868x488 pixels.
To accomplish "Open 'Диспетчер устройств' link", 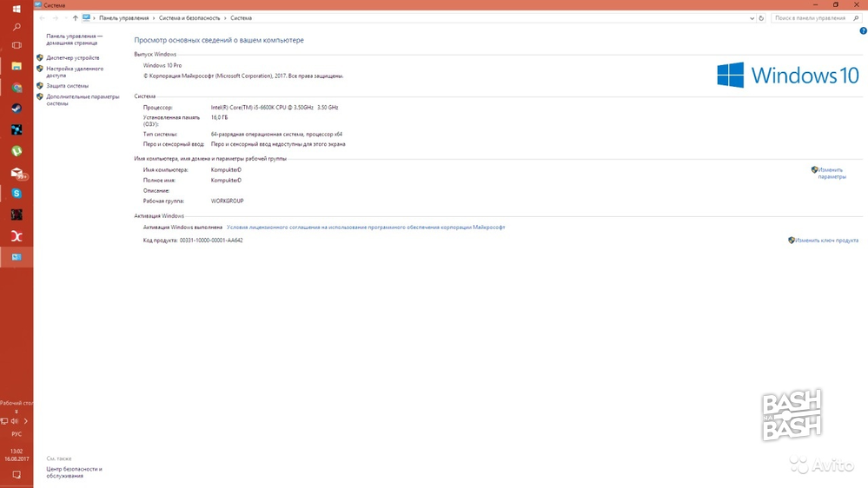I will pyautogui.click(x=72, y=57).
